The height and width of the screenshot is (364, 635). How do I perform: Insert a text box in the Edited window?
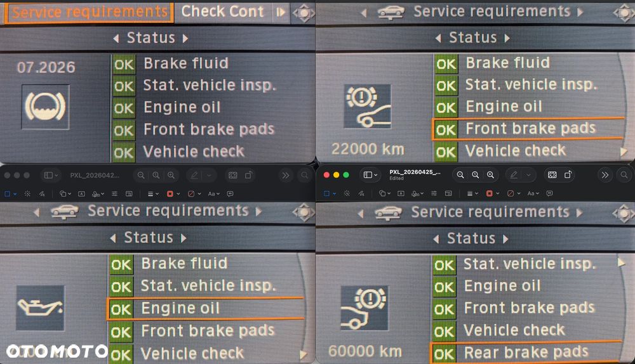coord(401,193)
